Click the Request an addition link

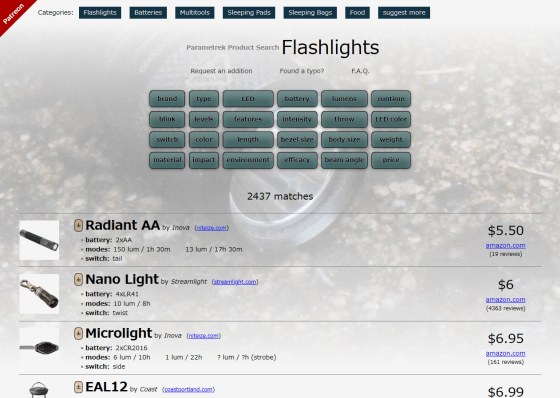click(221, 71)
